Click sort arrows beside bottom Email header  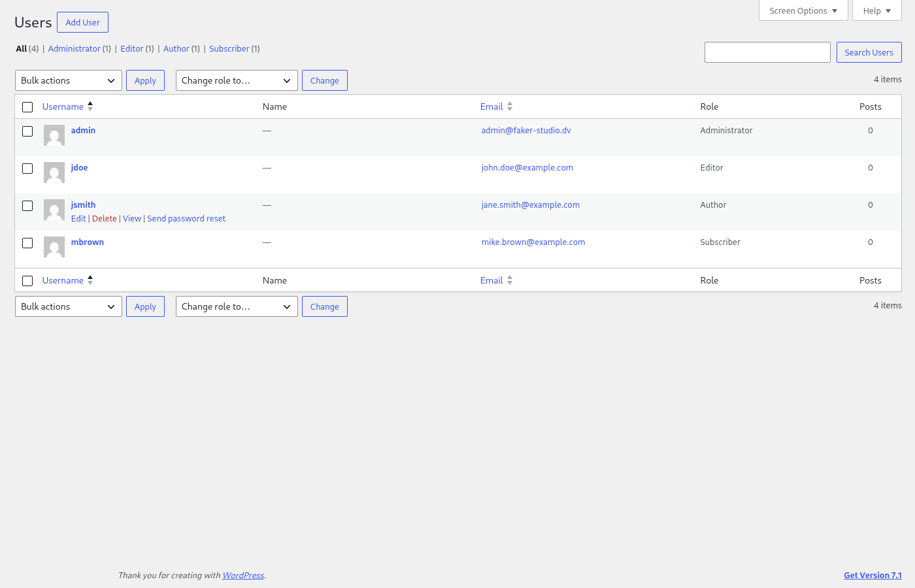point(510,280)
